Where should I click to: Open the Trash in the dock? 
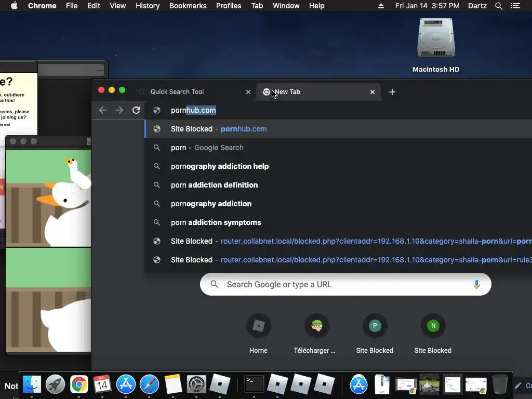(500, 384)
